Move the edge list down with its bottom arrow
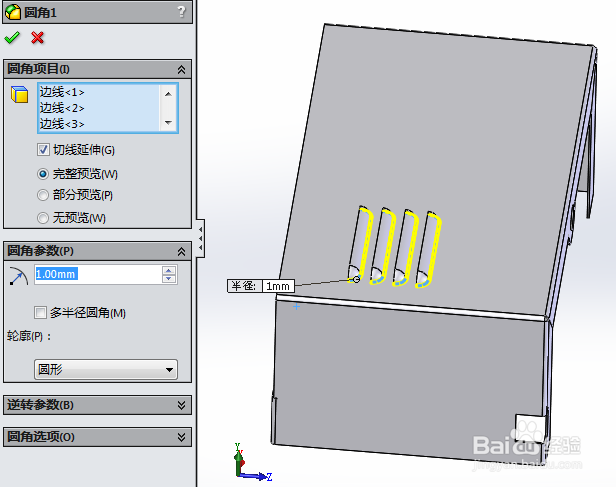Viewport: 616px width, 487px height. coord(169,123)
